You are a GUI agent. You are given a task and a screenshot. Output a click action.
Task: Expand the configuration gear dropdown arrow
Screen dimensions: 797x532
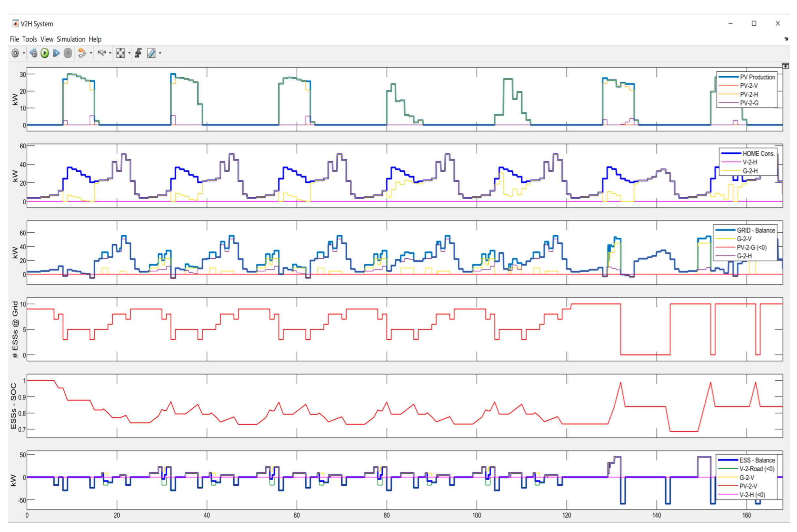24,53
